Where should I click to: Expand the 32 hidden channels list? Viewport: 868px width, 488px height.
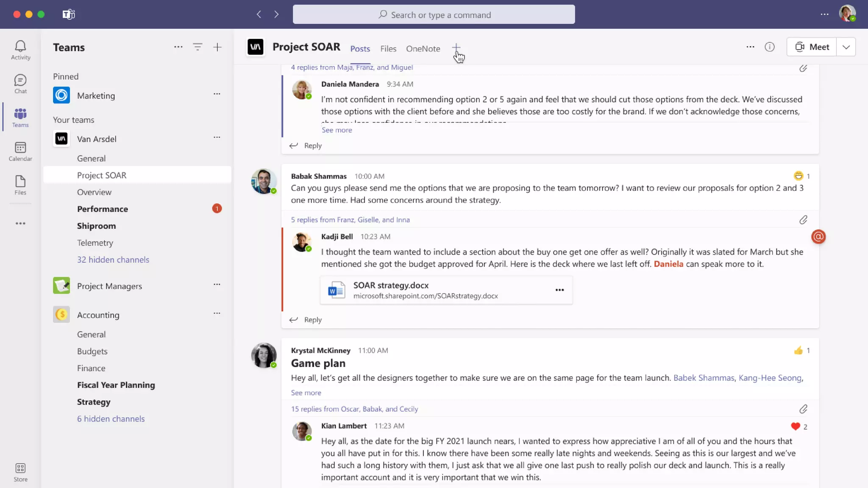[113, 260]
